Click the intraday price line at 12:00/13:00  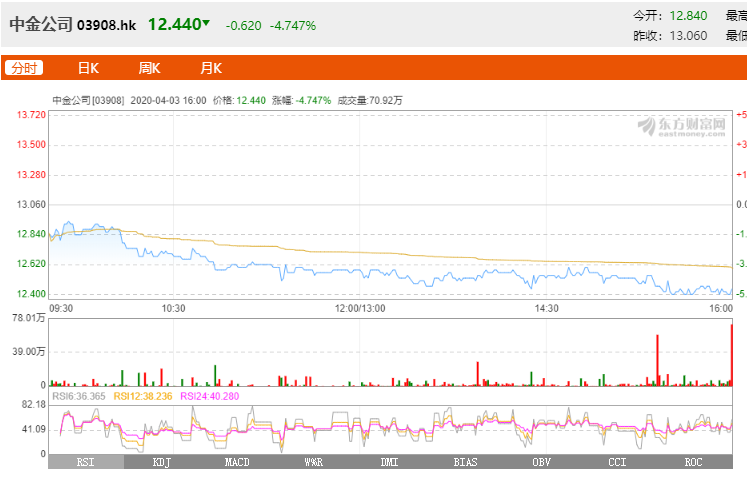pos(360,271)
